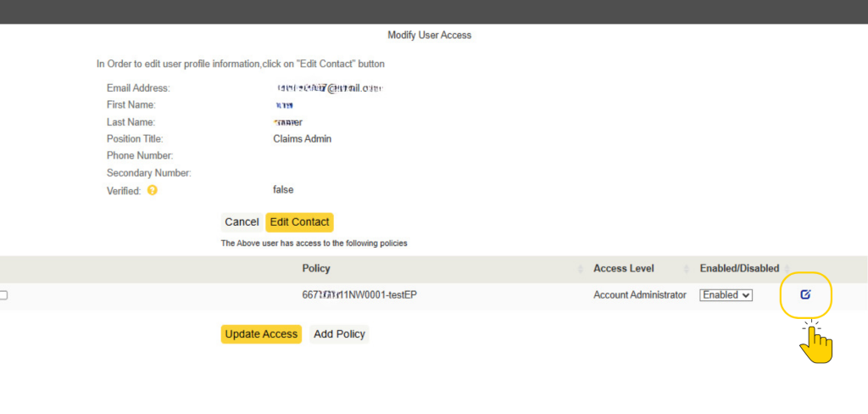868x414 pixels.
Task: Click the First Name label
Action: tap(131, 104)
